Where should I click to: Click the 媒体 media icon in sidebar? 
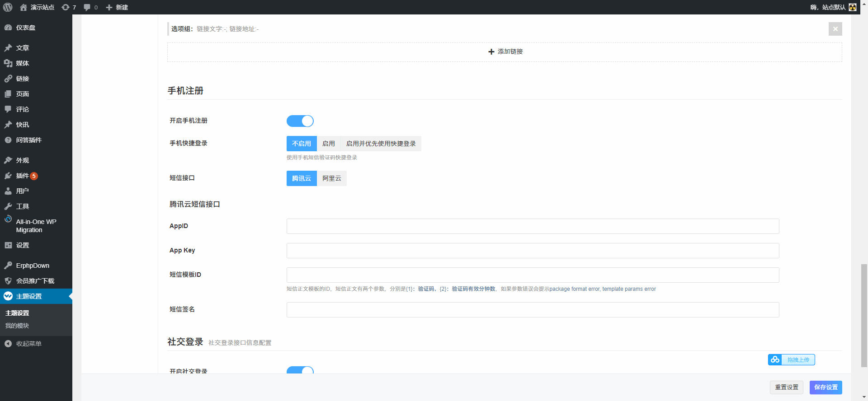tap(8, 63)
